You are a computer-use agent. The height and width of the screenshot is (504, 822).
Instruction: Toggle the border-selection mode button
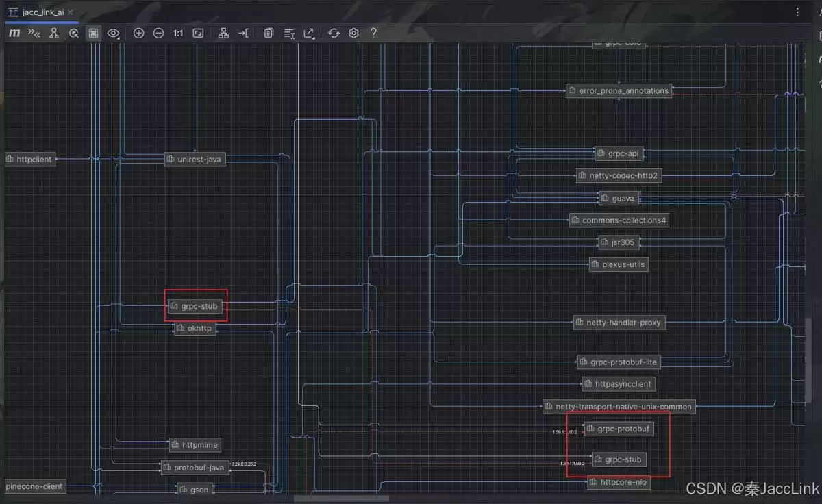click(x=94, y=33)
